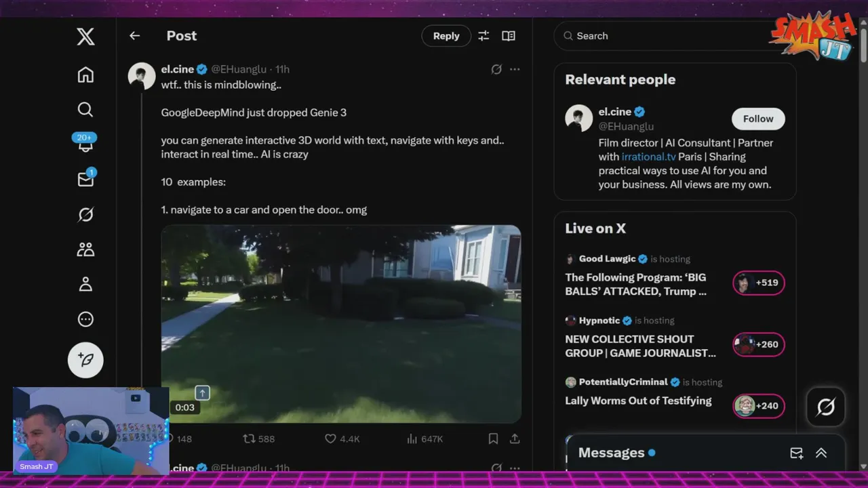Go back with the left arrow
The height and width of the screenshot is (488, 868).
pos(135,36)
